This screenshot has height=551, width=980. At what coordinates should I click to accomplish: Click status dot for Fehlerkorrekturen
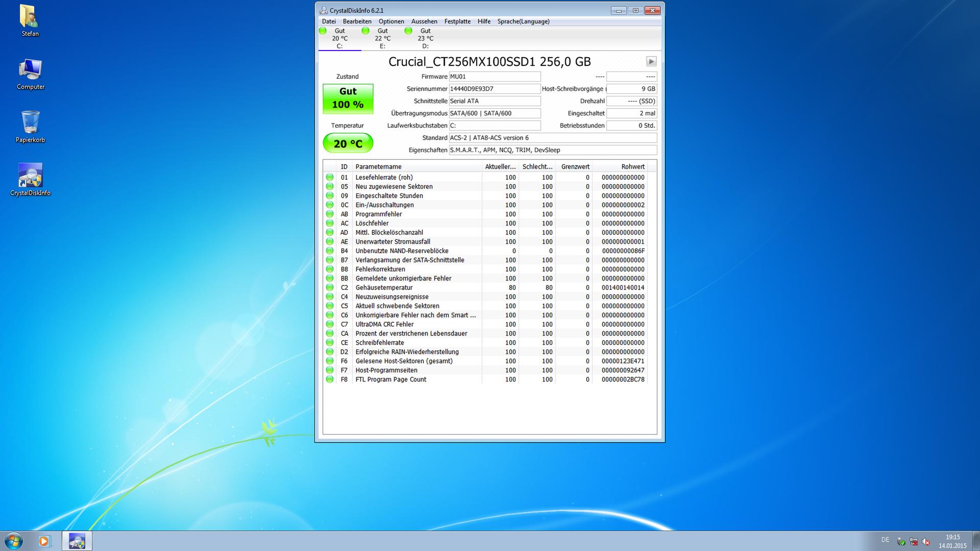click(330, 269)
